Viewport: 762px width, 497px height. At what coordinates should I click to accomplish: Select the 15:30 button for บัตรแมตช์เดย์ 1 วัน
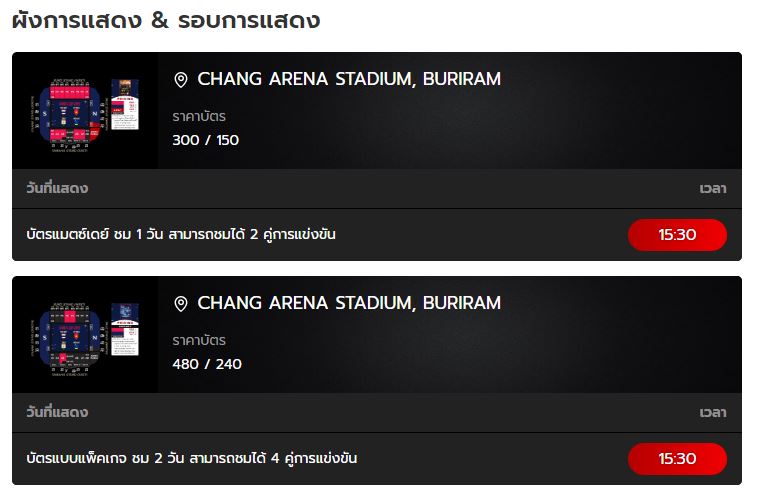pyautogui.click(x=677, y=235)
